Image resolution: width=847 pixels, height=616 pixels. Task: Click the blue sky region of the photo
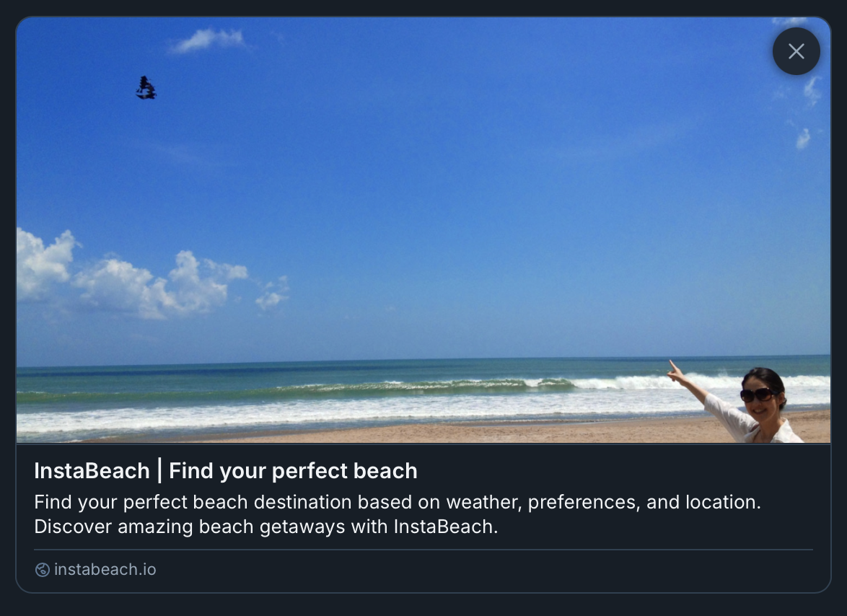point(433,180)
